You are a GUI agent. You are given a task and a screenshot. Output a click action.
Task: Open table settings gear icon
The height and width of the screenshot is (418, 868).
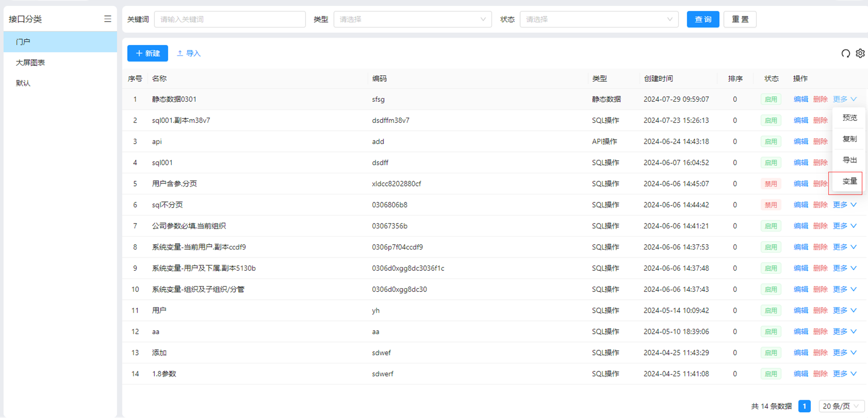860,54
